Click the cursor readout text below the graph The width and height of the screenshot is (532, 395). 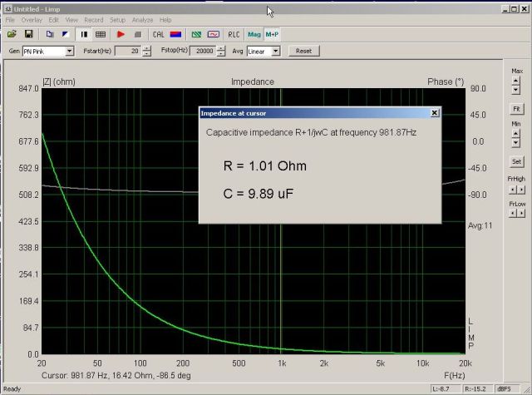pos(116,376)
